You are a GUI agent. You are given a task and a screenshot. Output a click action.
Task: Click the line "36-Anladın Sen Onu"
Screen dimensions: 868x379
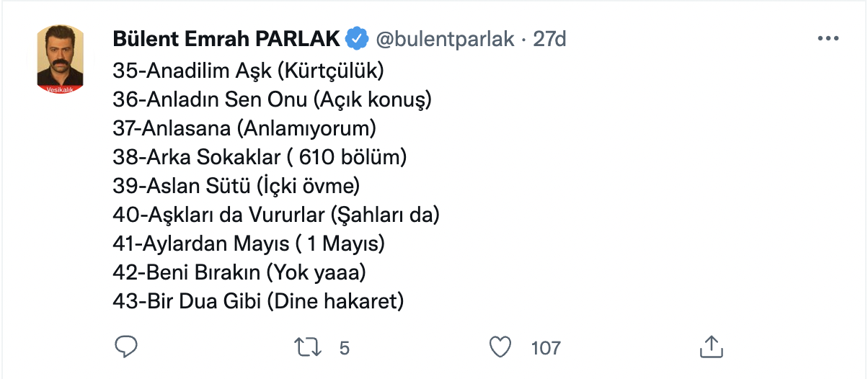point(272,99)
